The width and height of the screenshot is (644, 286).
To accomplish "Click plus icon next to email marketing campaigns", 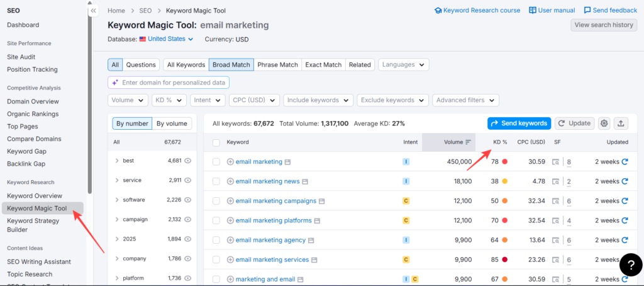I will click(x=230, y=201).
